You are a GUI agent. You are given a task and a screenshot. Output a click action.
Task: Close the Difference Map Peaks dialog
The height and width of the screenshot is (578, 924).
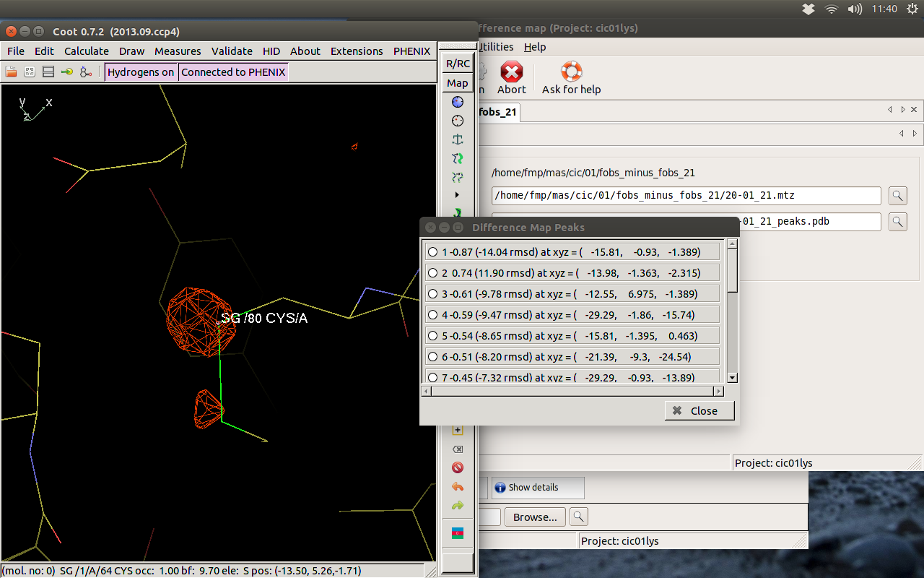(x=699, y=410)
